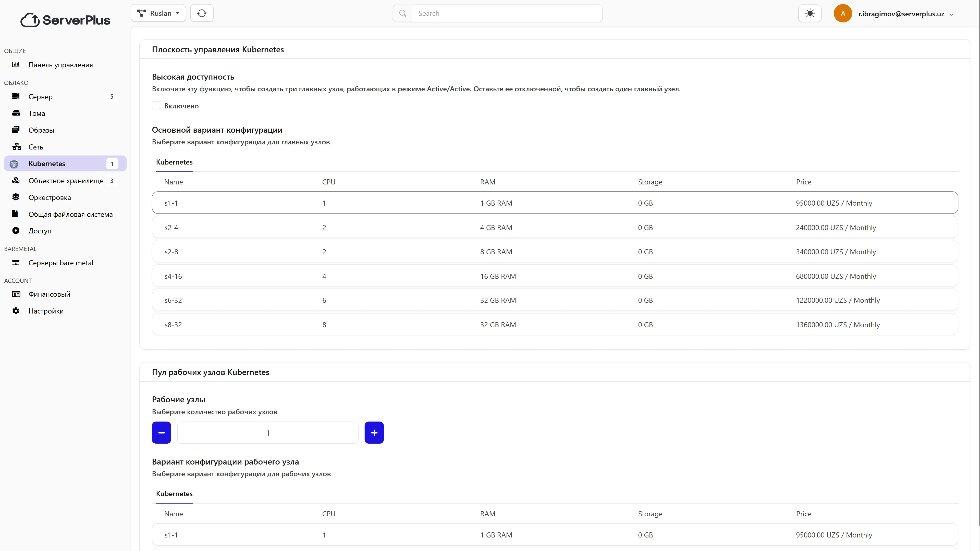
Task: Click the Kubernetes helm icon in sidebar
Action: pos(14,164)
